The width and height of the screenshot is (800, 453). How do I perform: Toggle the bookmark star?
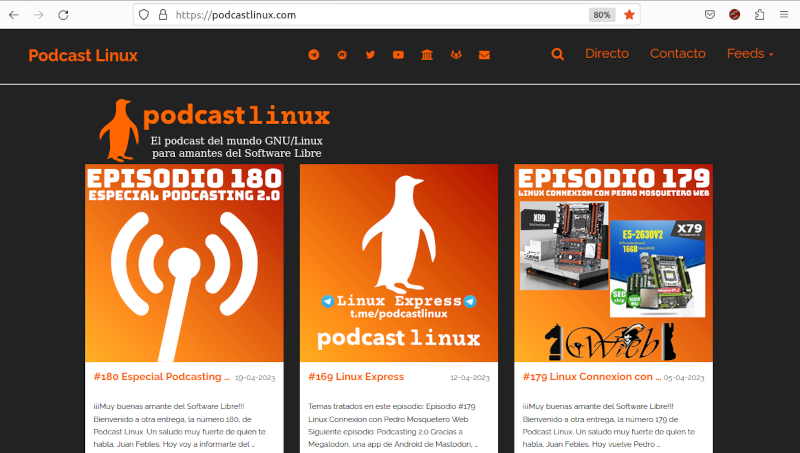tap(629, 15)
